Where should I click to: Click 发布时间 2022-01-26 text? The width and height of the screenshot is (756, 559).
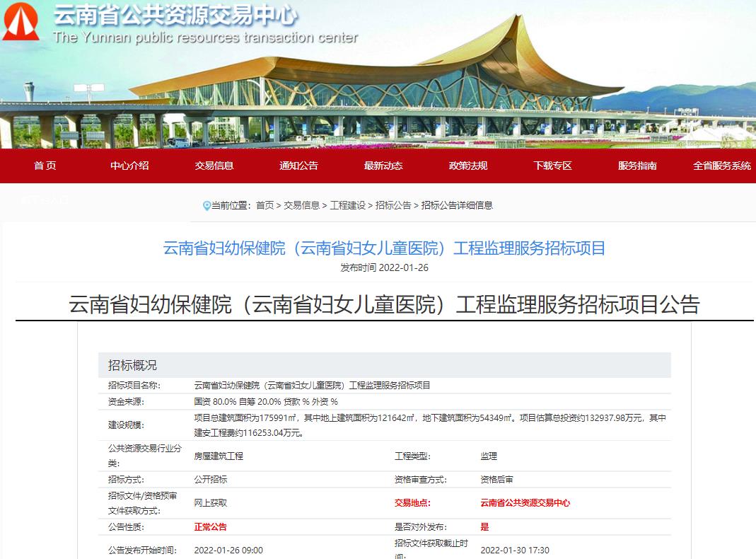pyautogui.click(x=384, y=267)
